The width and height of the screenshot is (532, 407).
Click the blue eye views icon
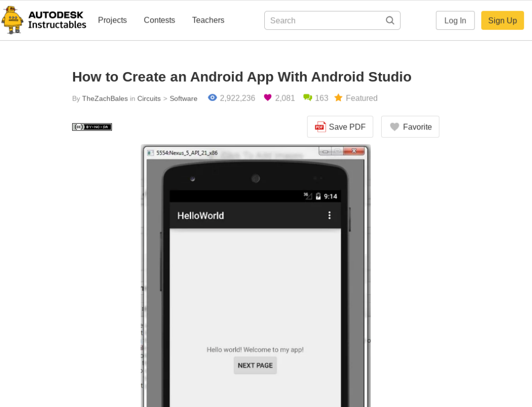(212, 98)
